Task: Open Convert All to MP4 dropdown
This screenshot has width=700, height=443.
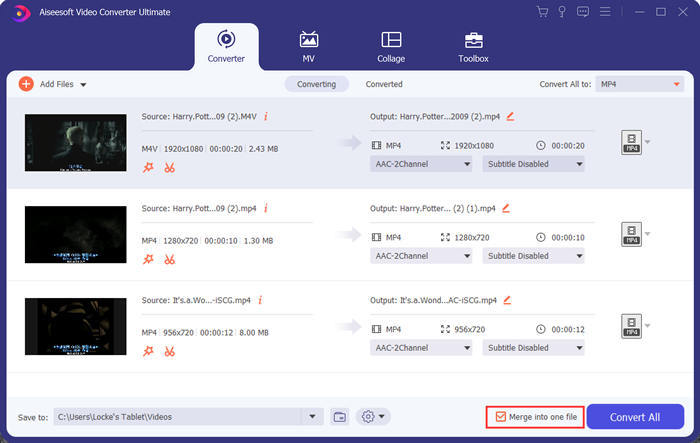Action: 639,84
